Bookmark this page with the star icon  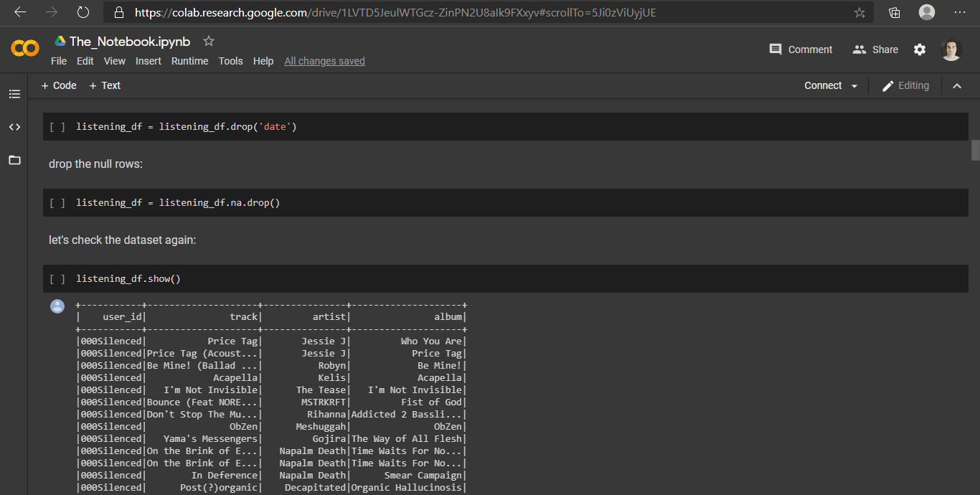click(859, 12)
